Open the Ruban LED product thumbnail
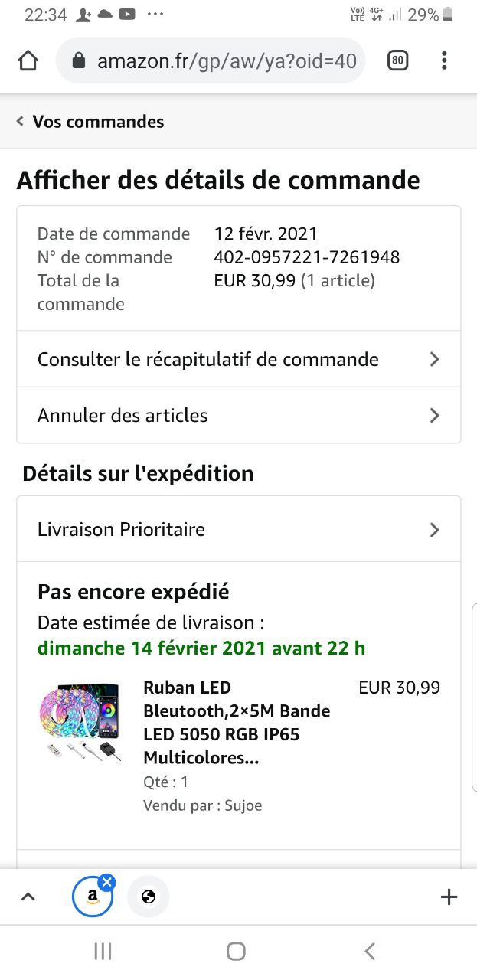477x980 pixels. (80, 722)
